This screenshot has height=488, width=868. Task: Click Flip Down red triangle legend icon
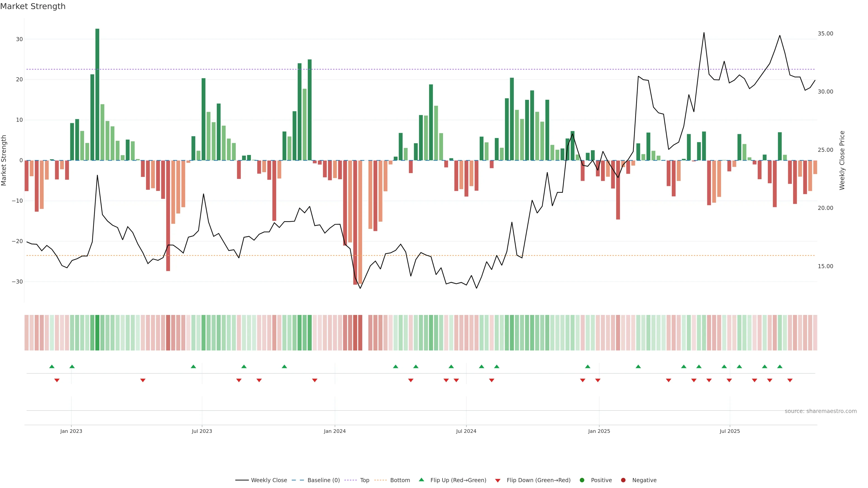(498, 481)
